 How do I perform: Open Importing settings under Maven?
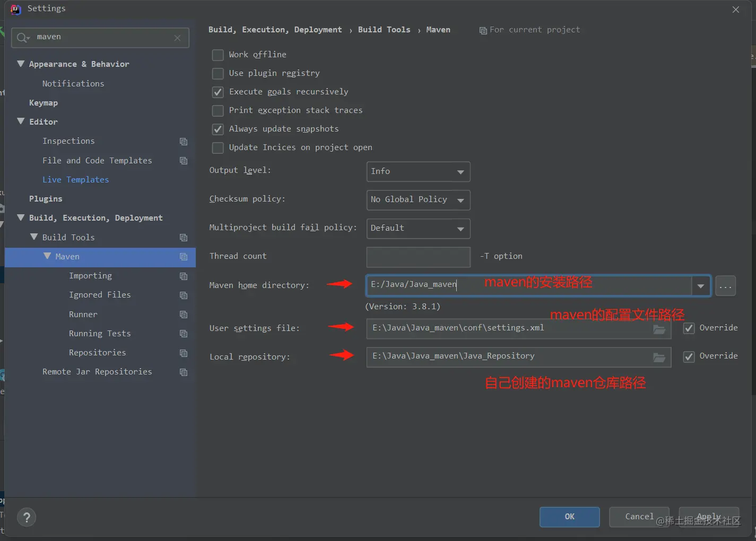click(90, 276)
